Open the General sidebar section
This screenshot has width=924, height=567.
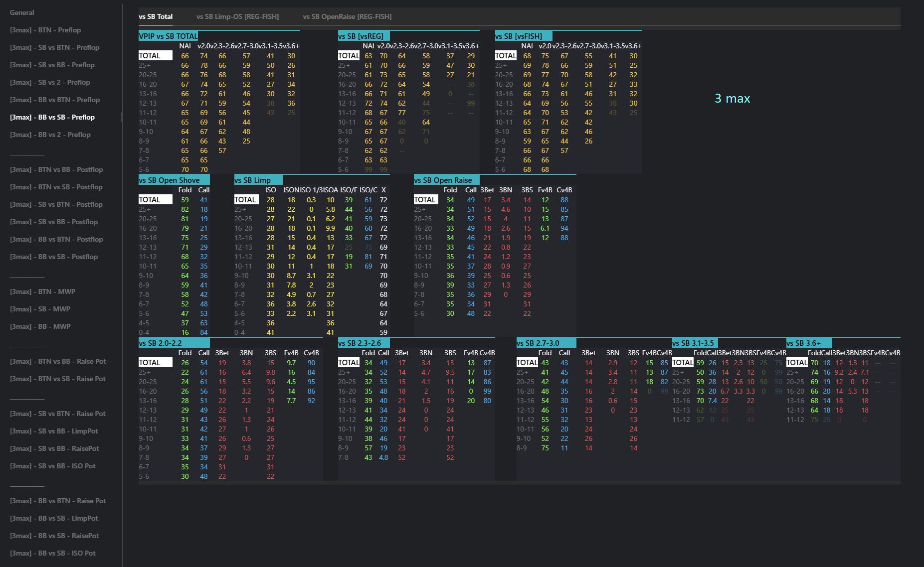tap(22, 12)
